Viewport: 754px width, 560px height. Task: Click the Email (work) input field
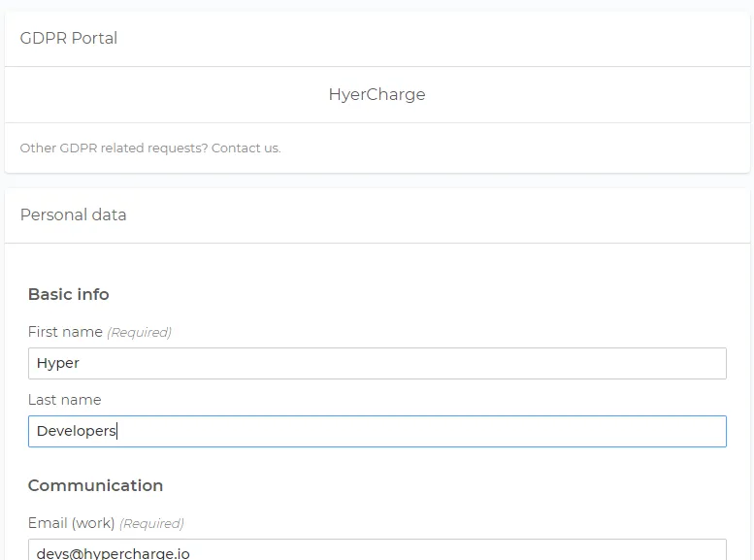[x=377, y=549]
